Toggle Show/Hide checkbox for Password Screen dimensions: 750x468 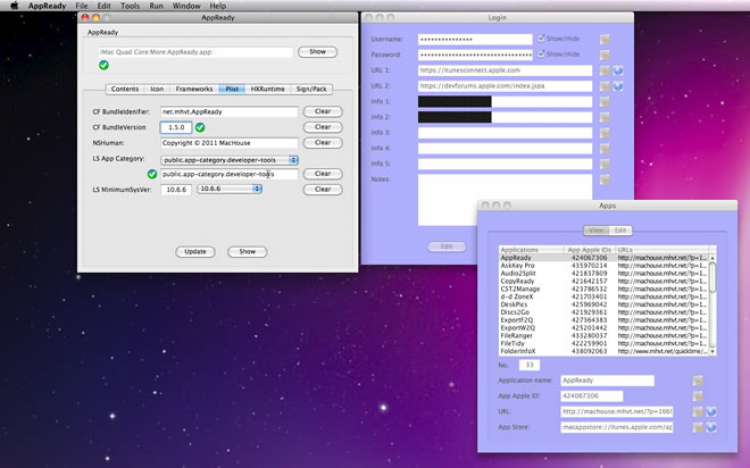(541, 54)
